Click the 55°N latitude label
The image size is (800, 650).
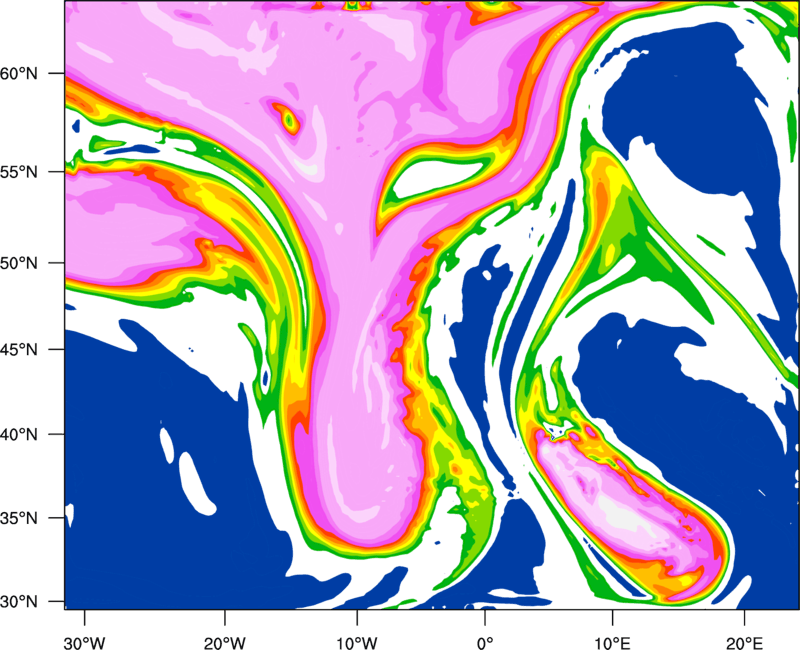point(19,172)
